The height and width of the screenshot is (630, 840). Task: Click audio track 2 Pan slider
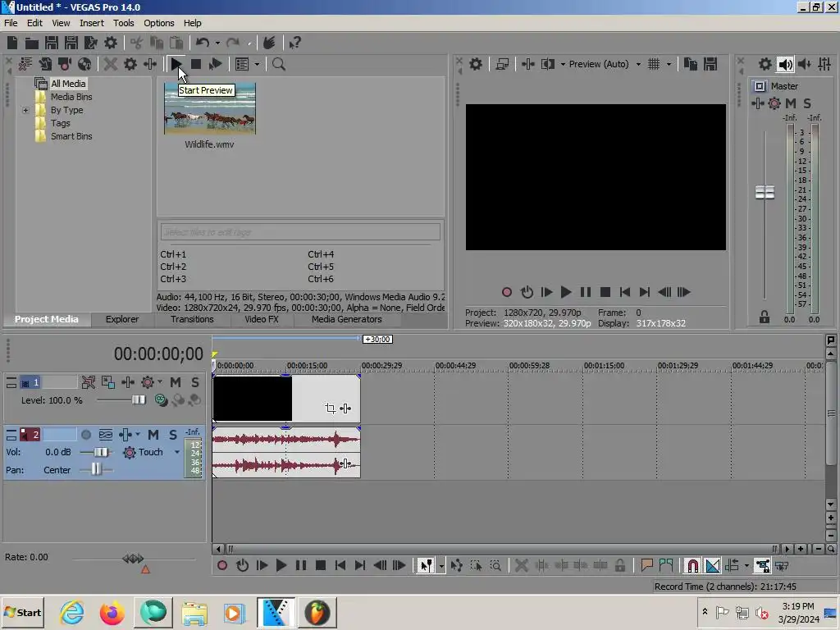95,469
